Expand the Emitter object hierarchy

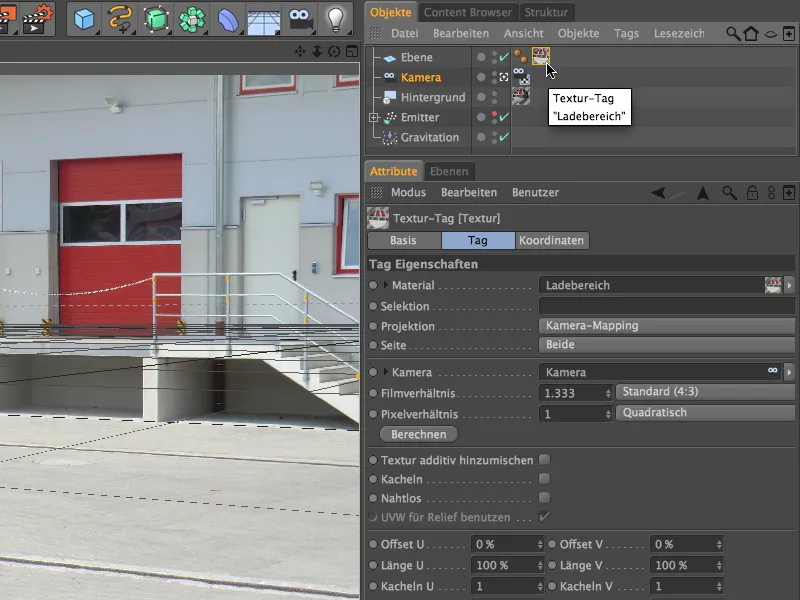click(374, 118)
